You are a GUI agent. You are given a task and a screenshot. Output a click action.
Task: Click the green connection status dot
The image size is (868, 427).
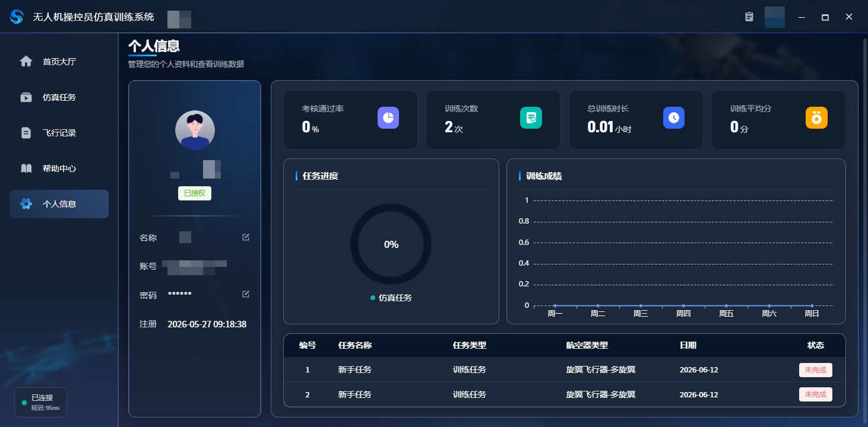(24, 403)
